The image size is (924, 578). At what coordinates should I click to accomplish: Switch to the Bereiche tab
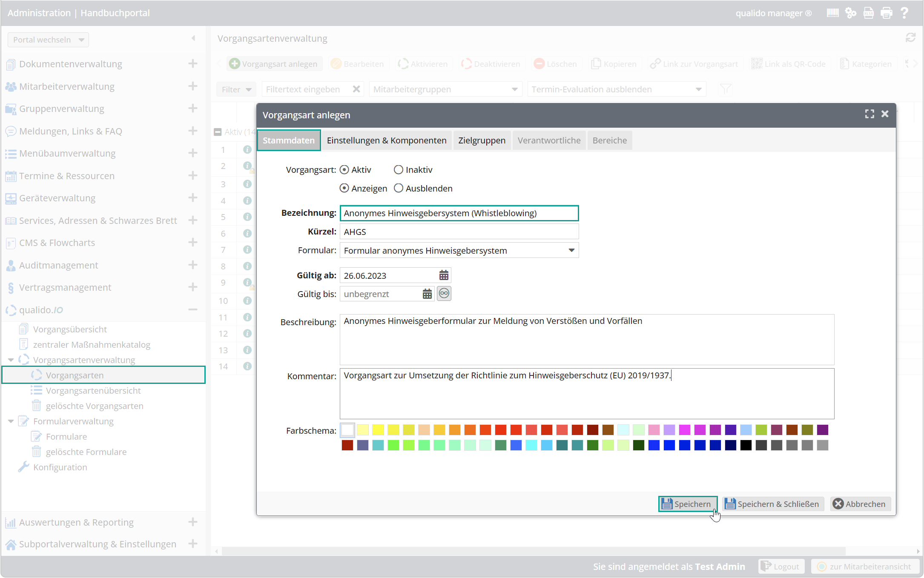pyautogui.click(x=609, y=140)
